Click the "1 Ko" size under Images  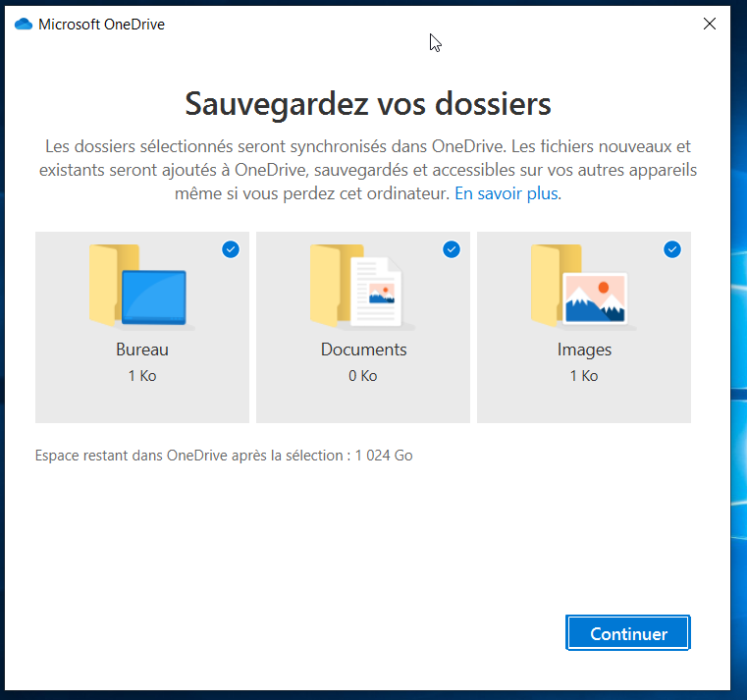pyautogui.click(x=584, y=376)
